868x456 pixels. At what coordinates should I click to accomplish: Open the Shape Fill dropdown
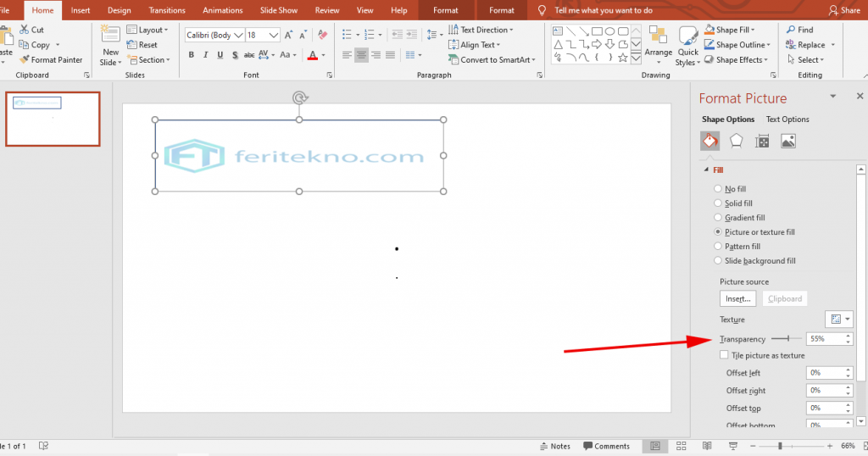point(730,30)
